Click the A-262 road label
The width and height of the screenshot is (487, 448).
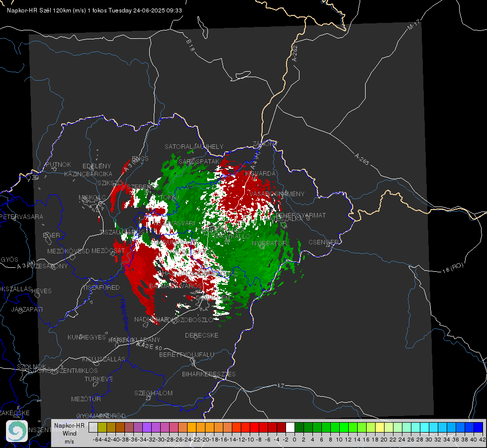pos(295,53)
